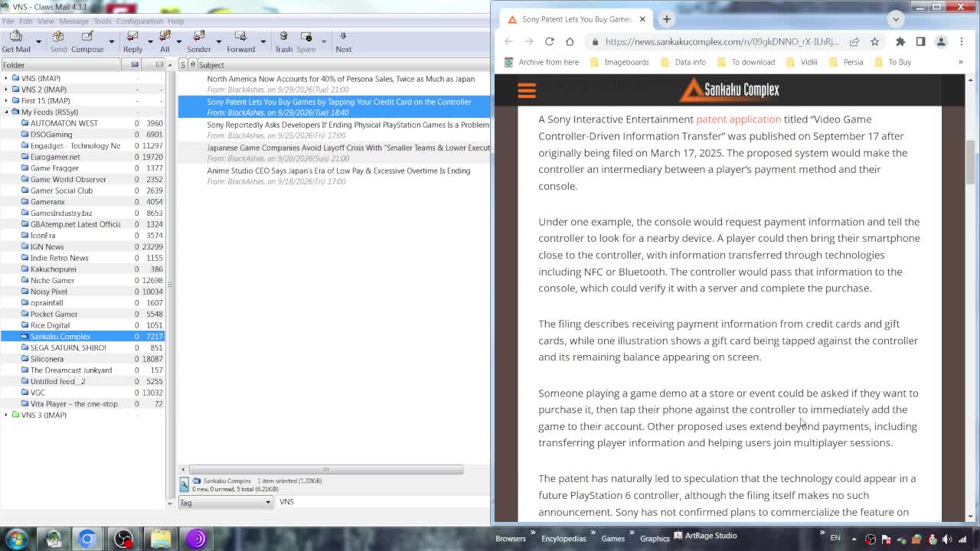Screen dimensions: 980x551
Task: Expand the VNS (IMAP) folder tree
Action: pyautogui.click(x=6, y=78)
